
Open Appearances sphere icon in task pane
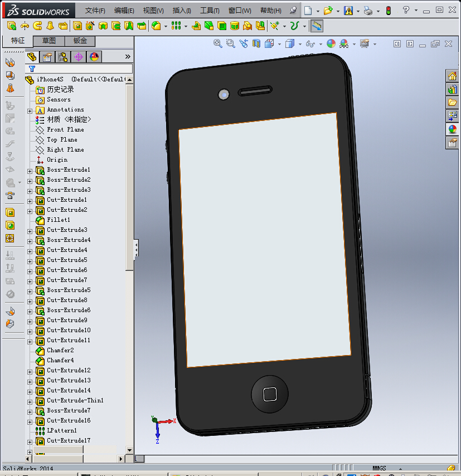(452, 129)
